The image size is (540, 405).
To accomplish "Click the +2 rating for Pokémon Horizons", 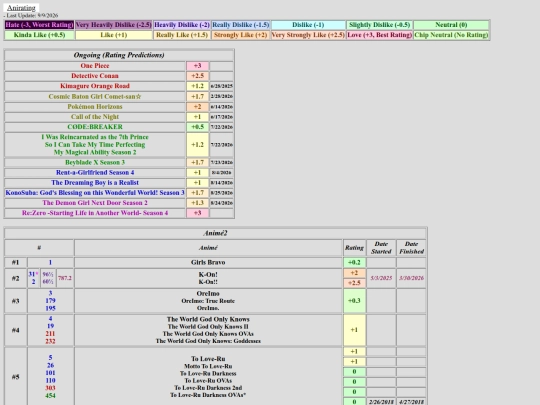I will click(x=197, y=106).
